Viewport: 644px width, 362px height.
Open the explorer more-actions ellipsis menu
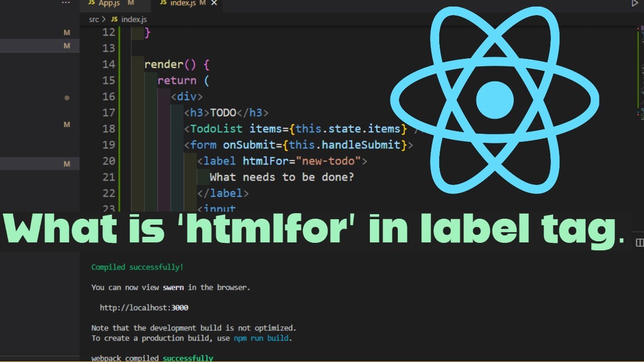click(66, 3)
